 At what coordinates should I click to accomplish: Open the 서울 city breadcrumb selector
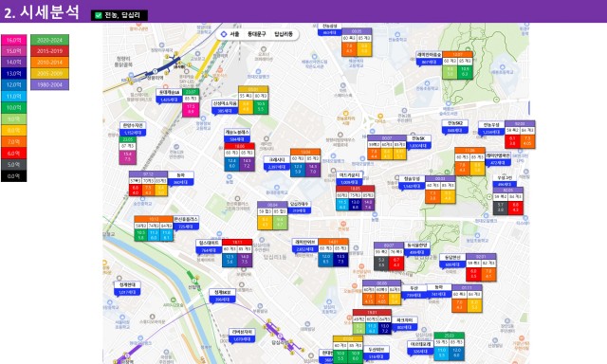click(234, 34)
